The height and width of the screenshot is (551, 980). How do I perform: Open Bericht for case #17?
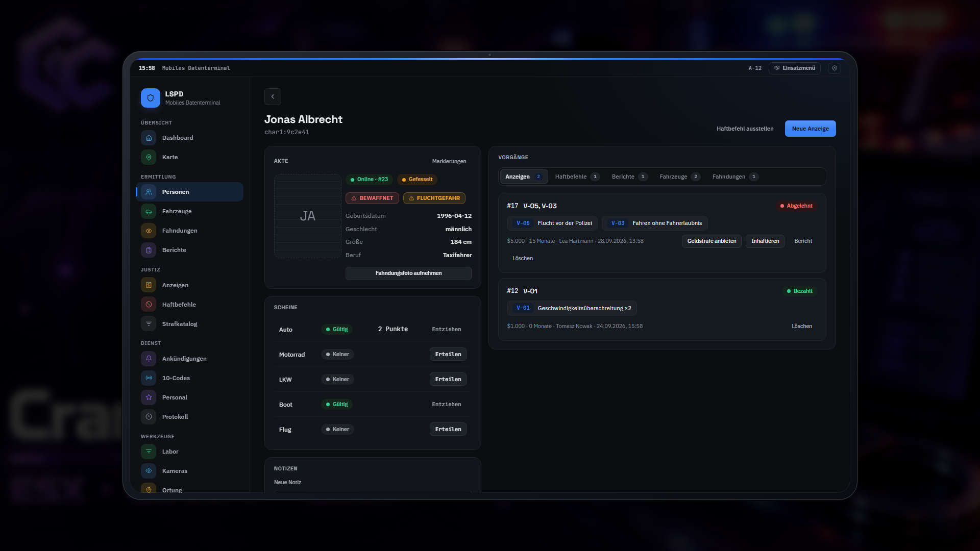click(803, 241)
